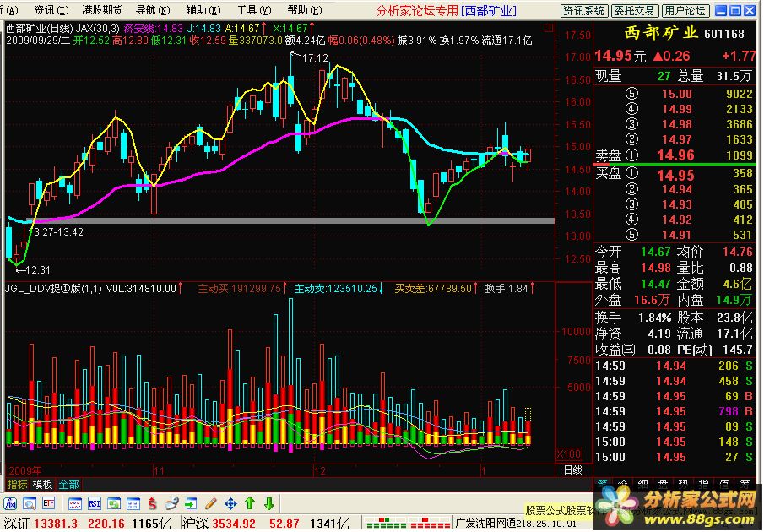Click the green refresh window icon
764x532 pixels.
click(x=114, y=503)
